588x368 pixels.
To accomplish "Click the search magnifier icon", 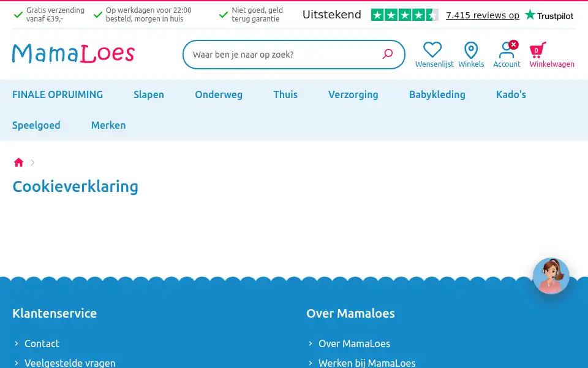I will pyautogui.click(x=387, y=54).
